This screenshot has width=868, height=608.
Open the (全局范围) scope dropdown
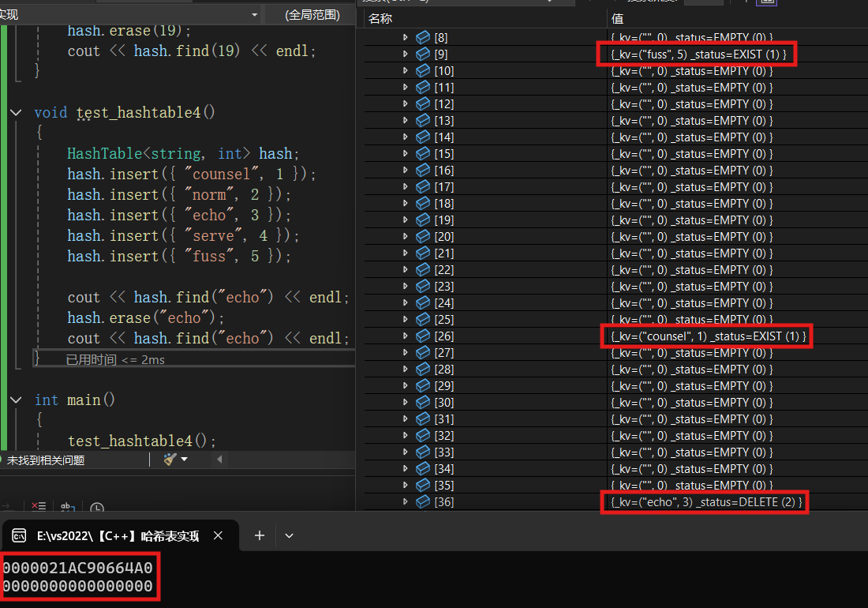coord(312,15)
